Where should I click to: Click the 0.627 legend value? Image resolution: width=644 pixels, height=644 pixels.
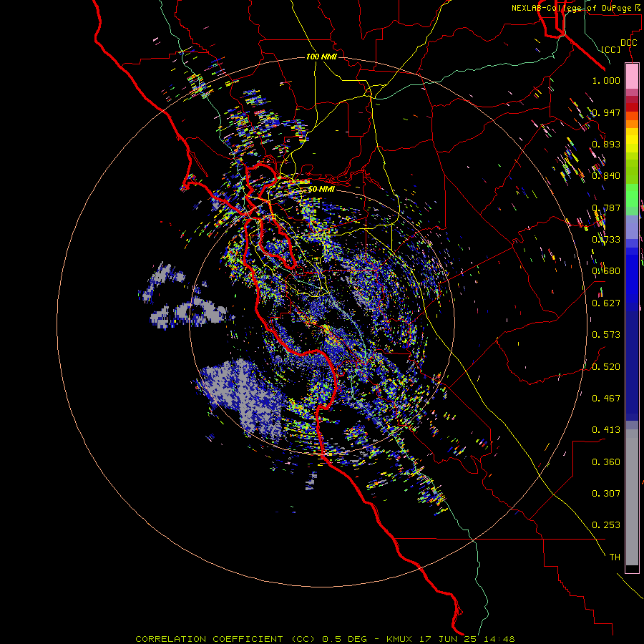(606, 303)
